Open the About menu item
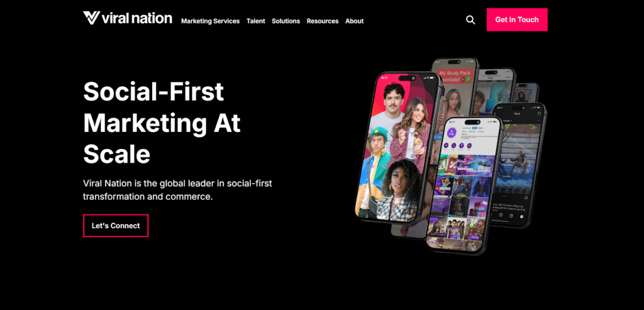This screenshot has width=644, height=310. click(355, 21)
